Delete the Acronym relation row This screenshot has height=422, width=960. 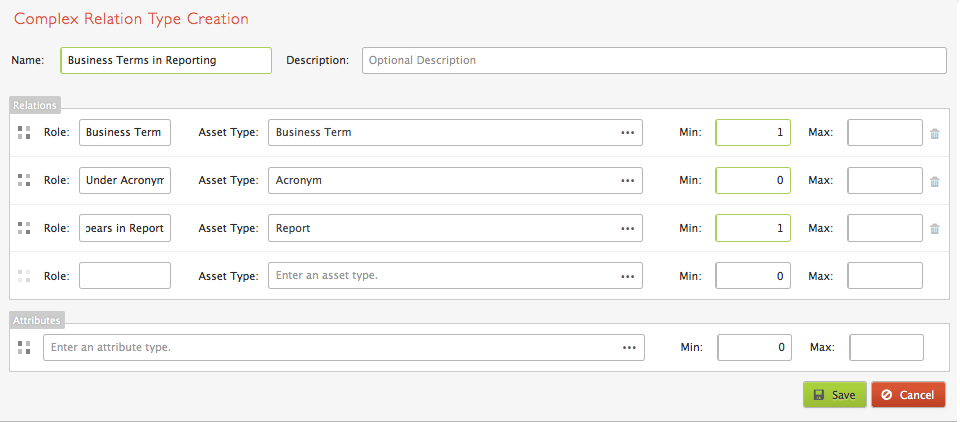(x=934, y=181)
